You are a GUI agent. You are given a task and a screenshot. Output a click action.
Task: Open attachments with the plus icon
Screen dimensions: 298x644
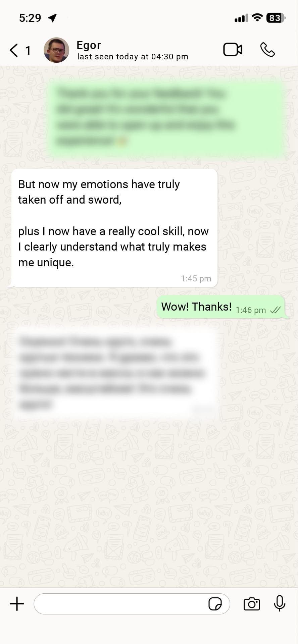pos(17,604)
